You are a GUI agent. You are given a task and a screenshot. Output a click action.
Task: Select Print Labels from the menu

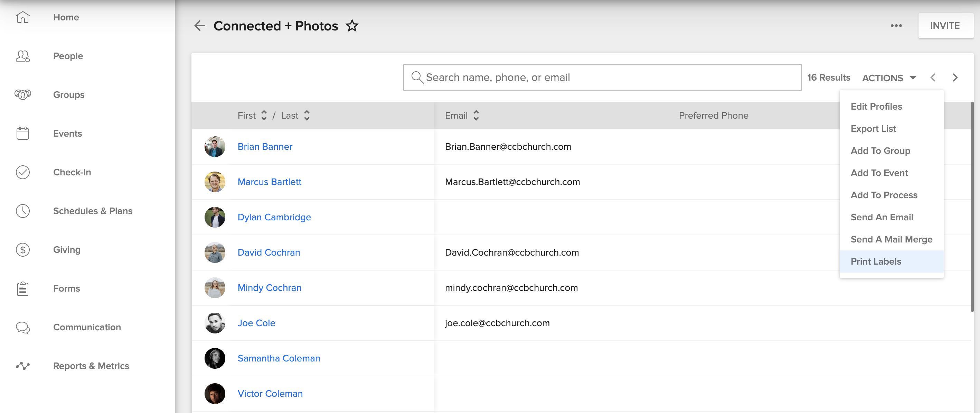click(x=876, y=261)
